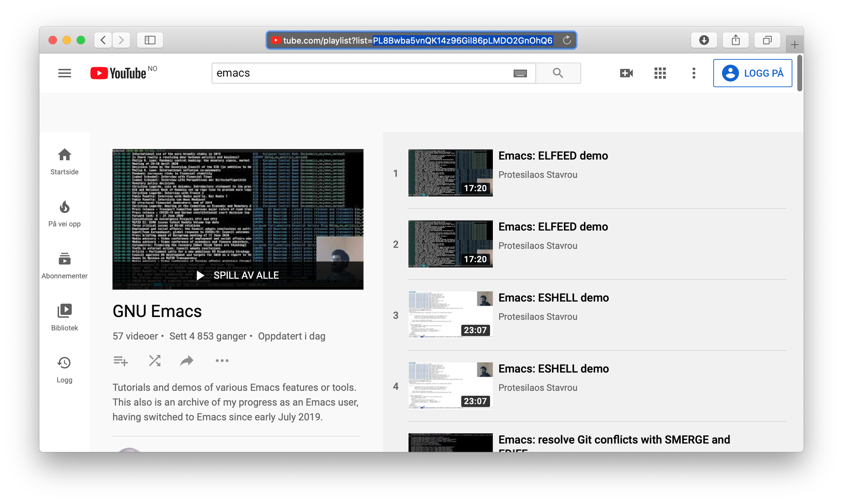The image size is (843, 504).
Task: Open more options under playlist title
Action: pyautogui.click(x=222, y=361)
